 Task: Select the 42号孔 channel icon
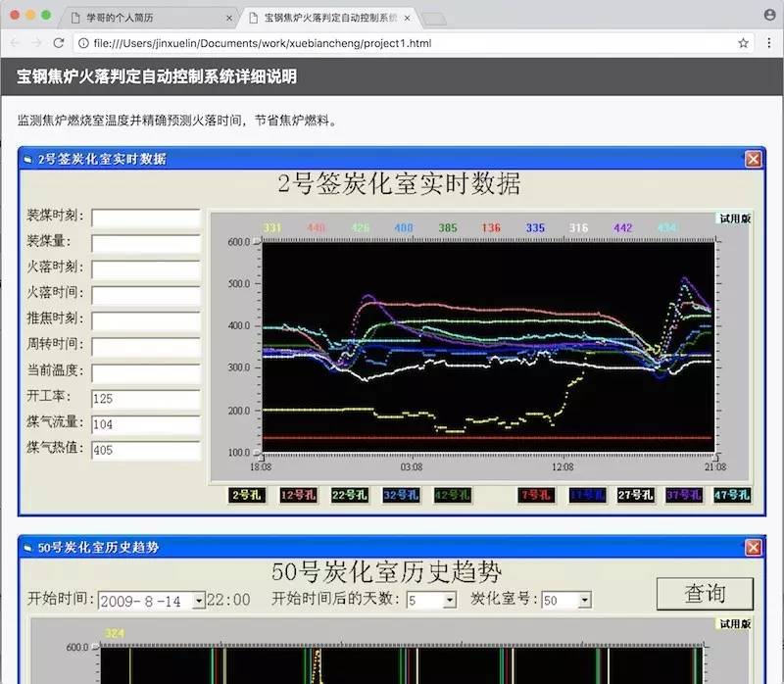(452, 496)
